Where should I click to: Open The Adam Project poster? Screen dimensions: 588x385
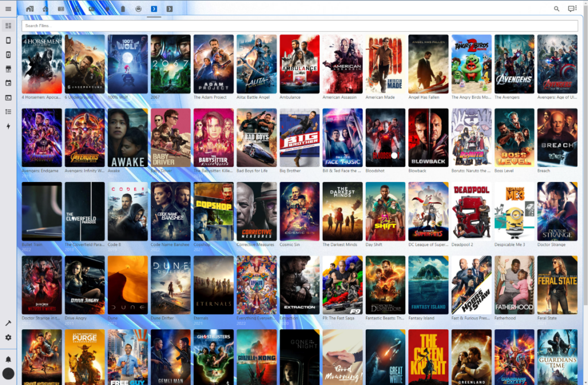[214, 64]
